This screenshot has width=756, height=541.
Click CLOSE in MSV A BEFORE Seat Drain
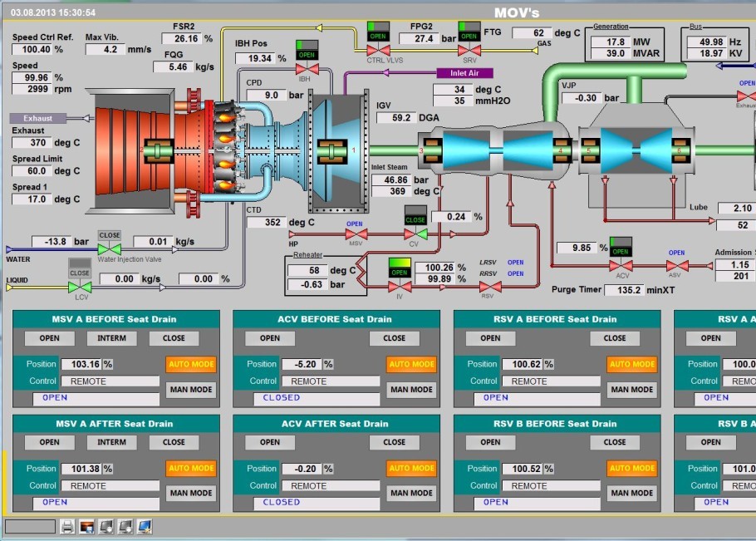[174, 338]
